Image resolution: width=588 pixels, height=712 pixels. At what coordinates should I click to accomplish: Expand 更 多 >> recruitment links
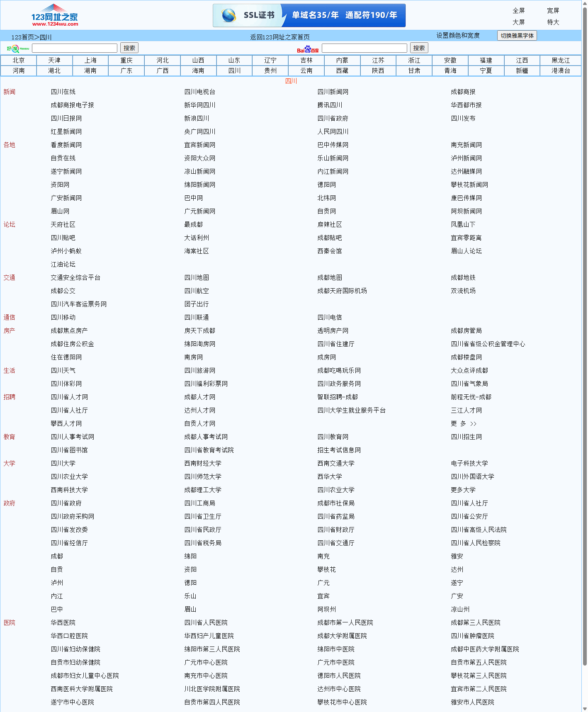pos(464,424)
